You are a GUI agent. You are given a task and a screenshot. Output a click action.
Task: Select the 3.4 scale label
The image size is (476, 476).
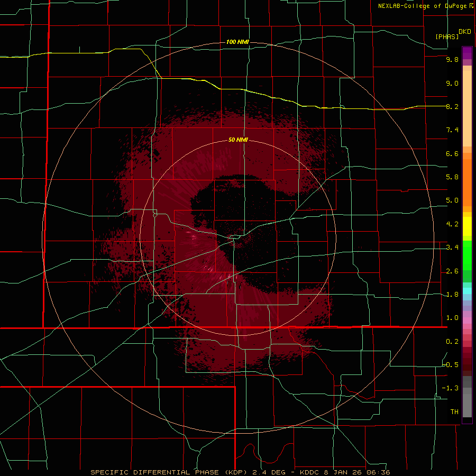(x=452, y=248)
